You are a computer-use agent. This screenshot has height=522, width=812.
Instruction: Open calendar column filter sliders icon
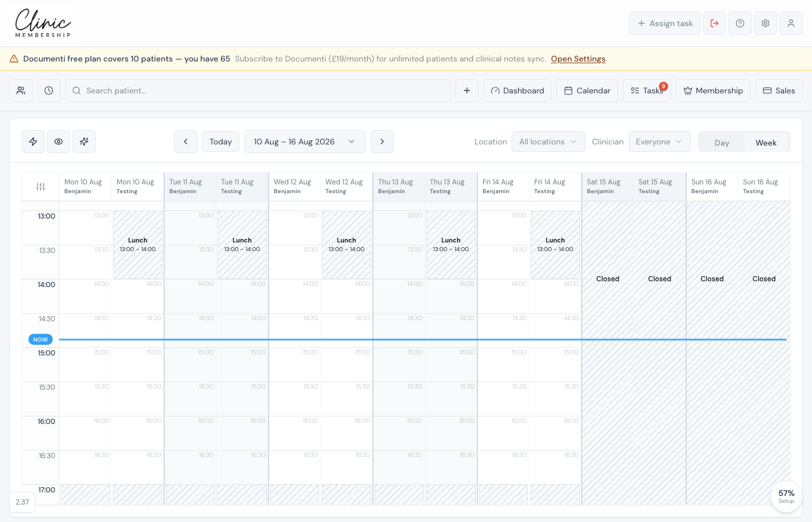coord(41,187)
